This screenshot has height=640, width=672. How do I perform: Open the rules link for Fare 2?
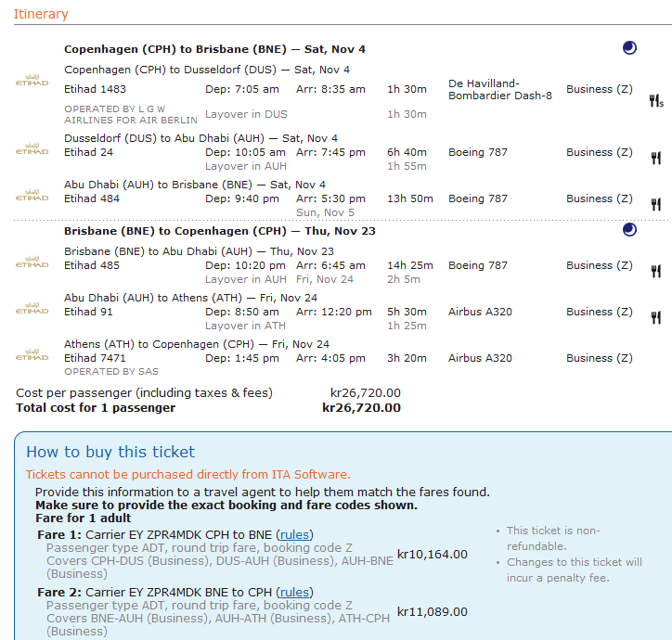coord(295,592)
